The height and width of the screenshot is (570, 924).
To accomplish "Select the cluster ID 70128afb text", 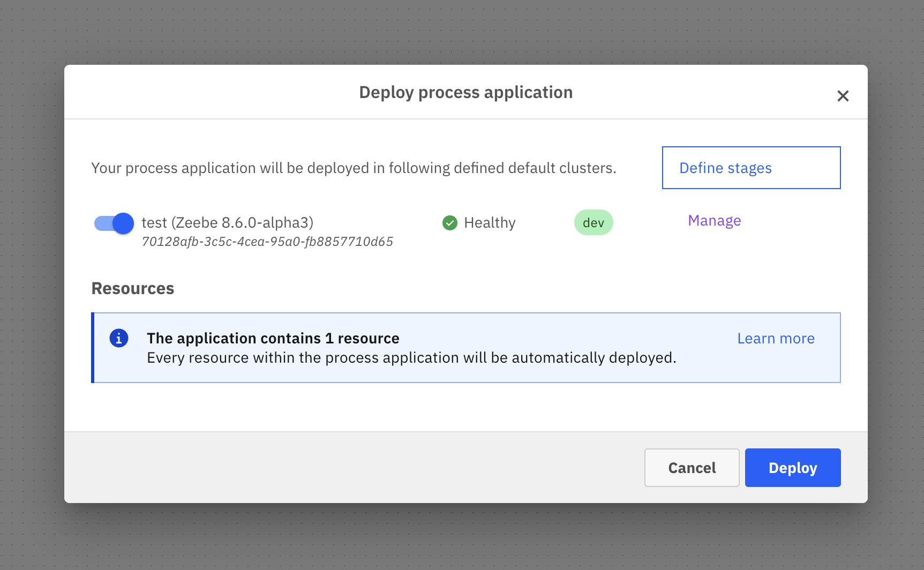I will click(x=267, y=241).
